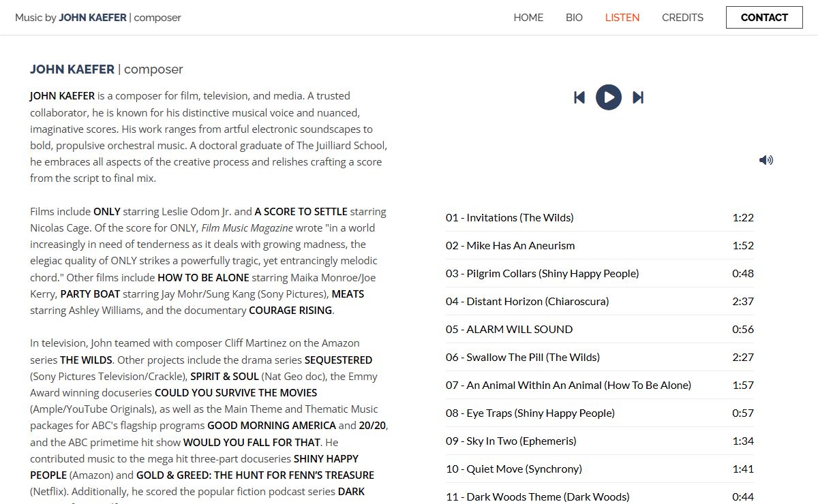Screen dimensions: 818x504
Task: Skip to the next track
Action: click(x=638, y=97)
